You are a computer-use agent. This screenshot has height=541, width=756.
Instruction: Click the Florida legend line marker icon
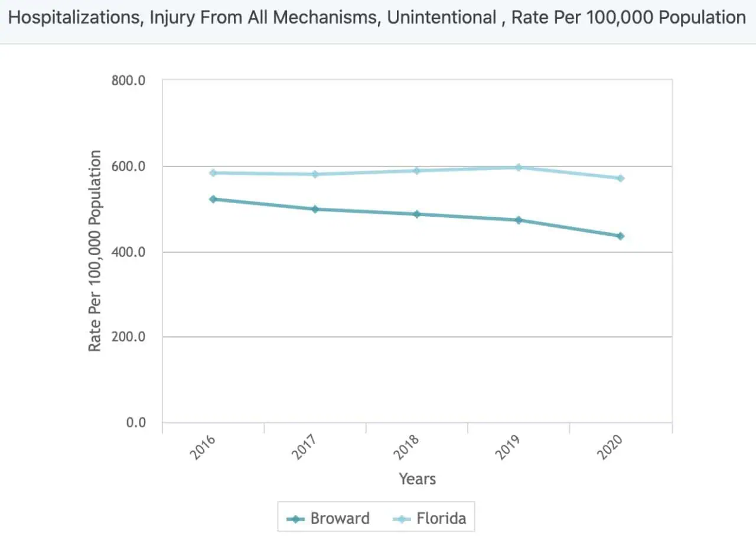(402, 519)
